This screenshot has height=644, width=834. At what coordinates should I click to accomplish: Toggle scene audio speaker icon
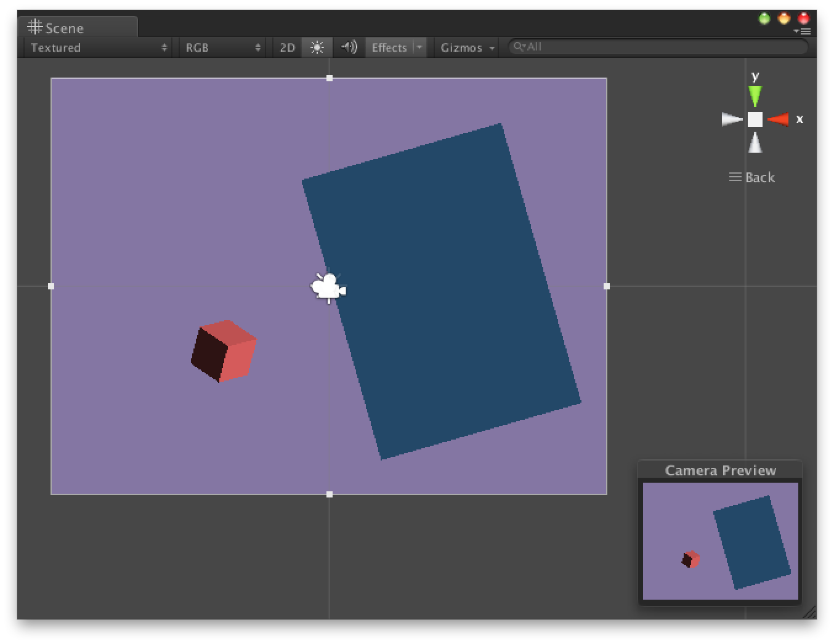coord(349,47)
